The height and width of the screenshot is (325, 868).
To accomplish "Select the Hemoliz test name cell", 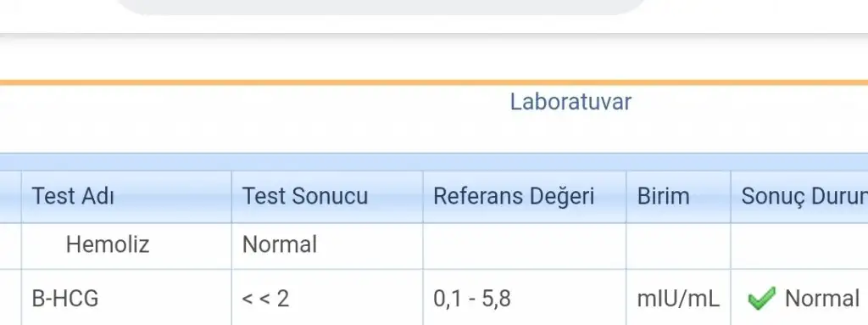I will point(127,246).
